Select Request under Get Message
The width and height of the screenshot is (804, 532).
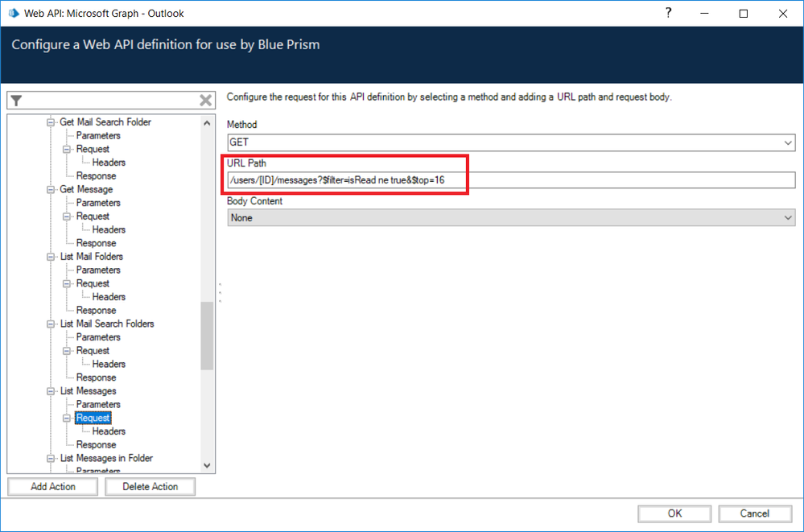(93, 217)
